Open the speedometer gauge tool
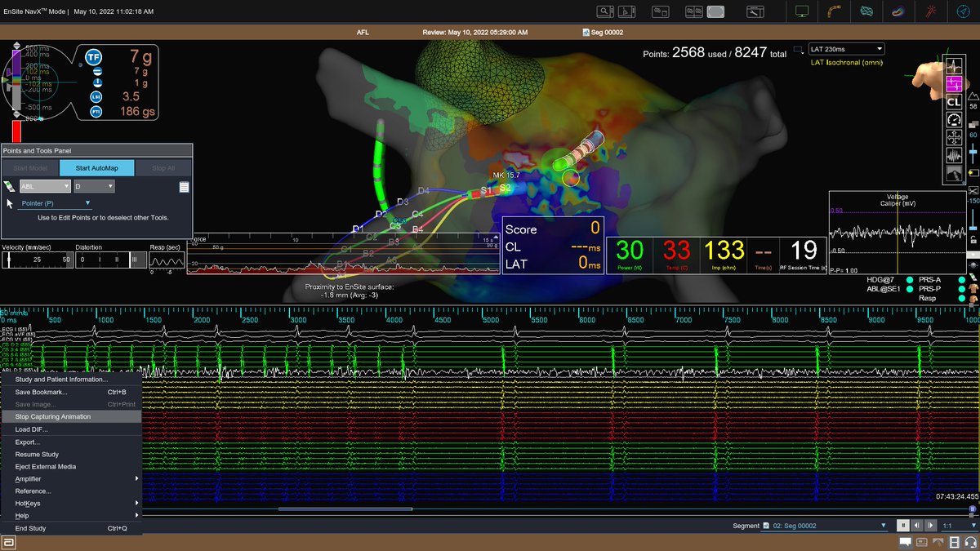 [953, 120]
